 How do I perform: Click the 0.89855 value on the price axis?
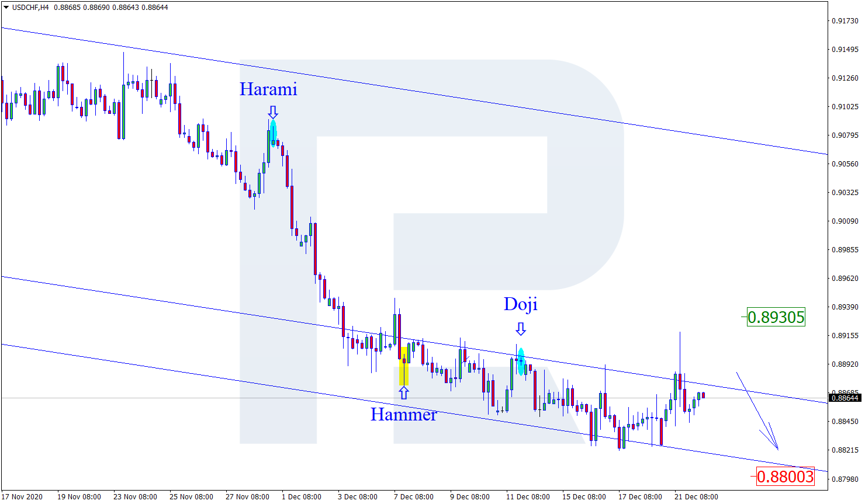tap(845, 250)
